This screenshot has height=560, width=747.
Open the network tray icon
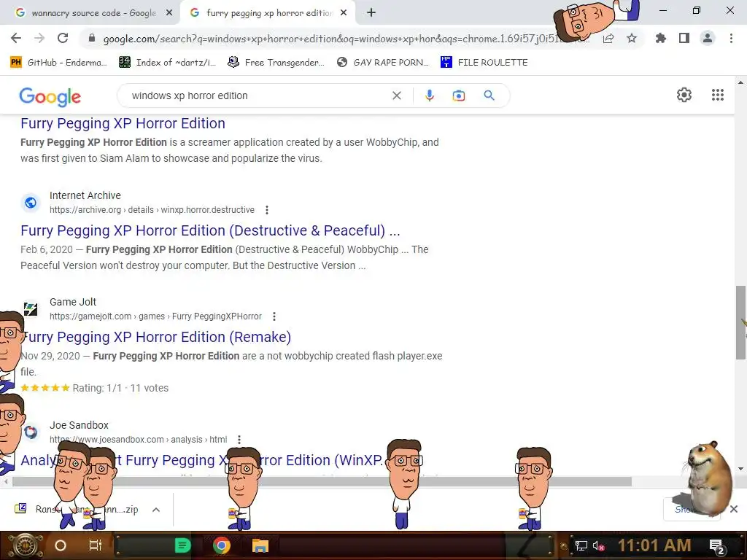[x=581, y=545]
